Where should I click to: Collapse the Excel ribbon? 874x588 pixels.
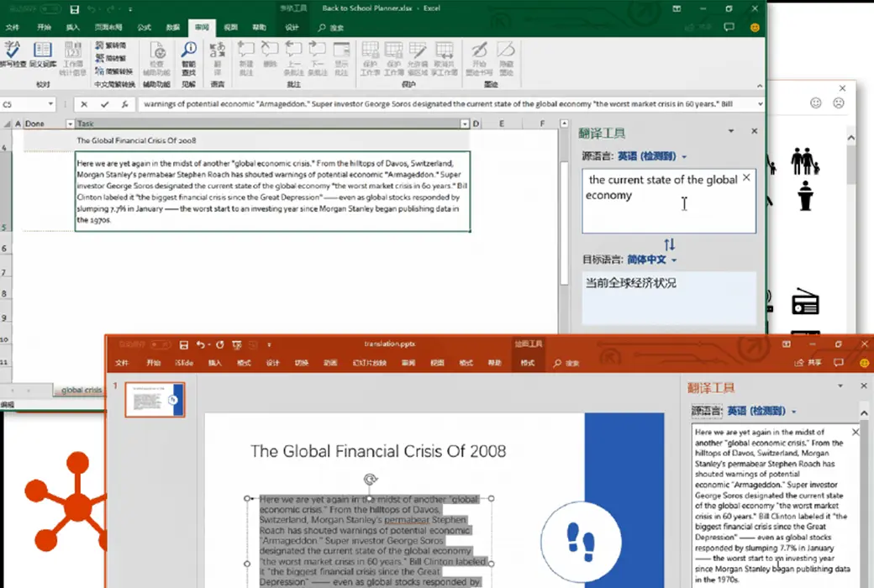pyautogui.click(x=759, y=86)
